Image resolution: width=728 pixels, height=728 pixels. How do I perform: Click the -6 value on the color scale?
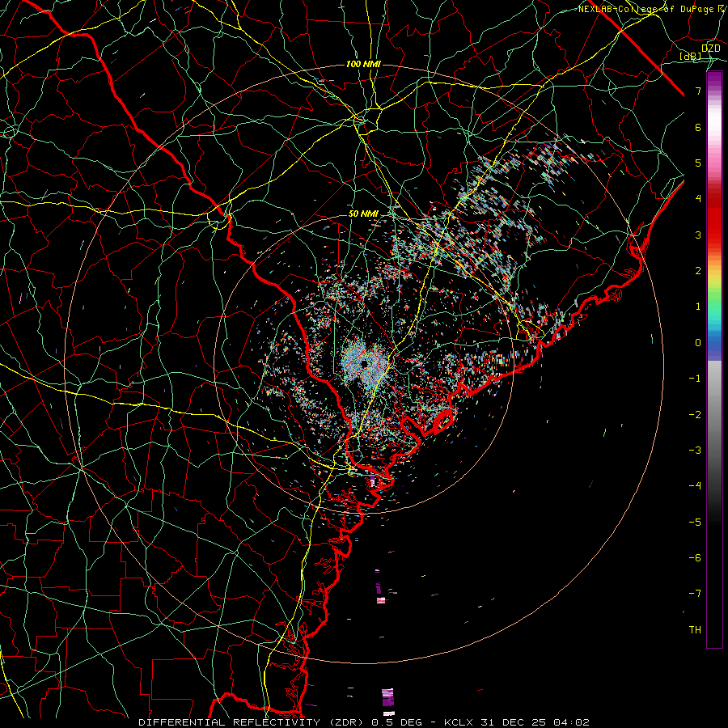point(695,558)
